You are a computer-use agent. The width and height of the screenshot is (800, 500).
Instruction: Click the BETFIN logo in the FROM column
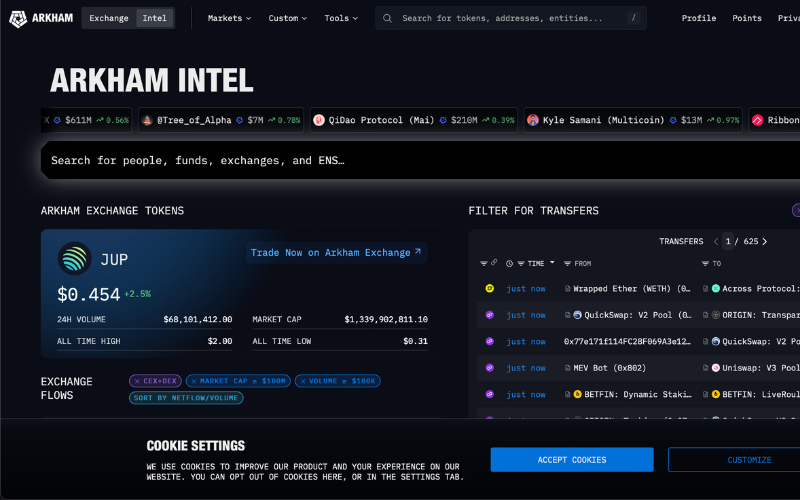(x=578, y=394)
